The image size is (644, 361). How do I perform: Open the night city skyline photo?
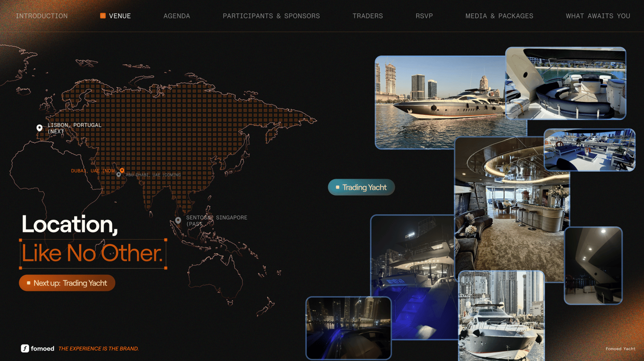coord(349,328)
